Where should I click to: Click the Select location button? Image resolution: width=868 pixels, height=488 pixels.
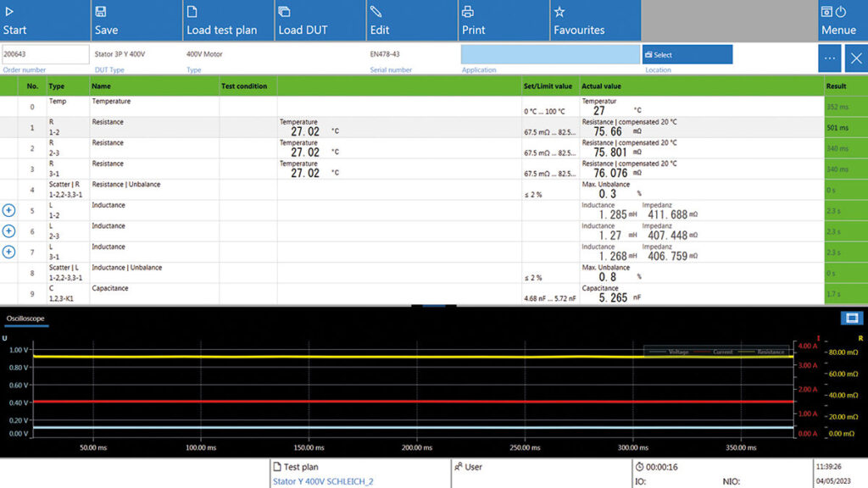point(687,54)
